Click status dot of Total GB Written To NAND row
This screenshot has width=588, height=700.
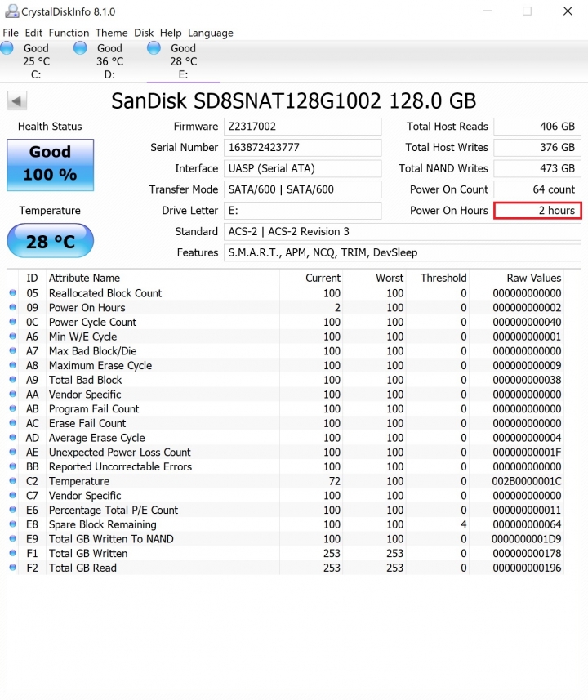click(12, 538)
